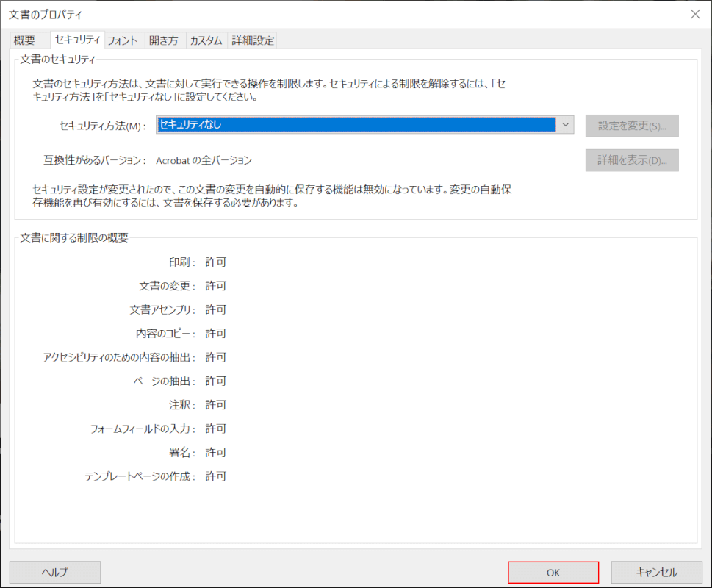Image resolution: width=712 pixels, height=588 pixels.
Task: Open the フォント tab
Action: pos(123,41)
